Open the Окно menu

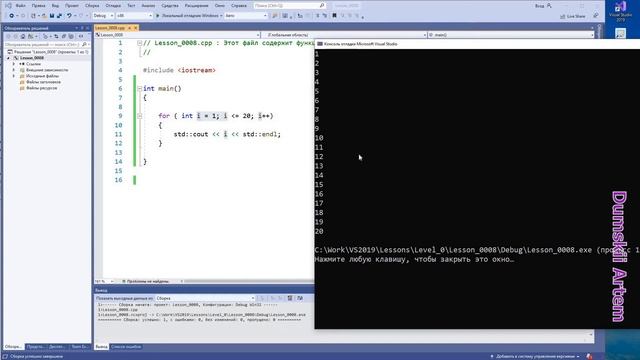coord(220,6)
